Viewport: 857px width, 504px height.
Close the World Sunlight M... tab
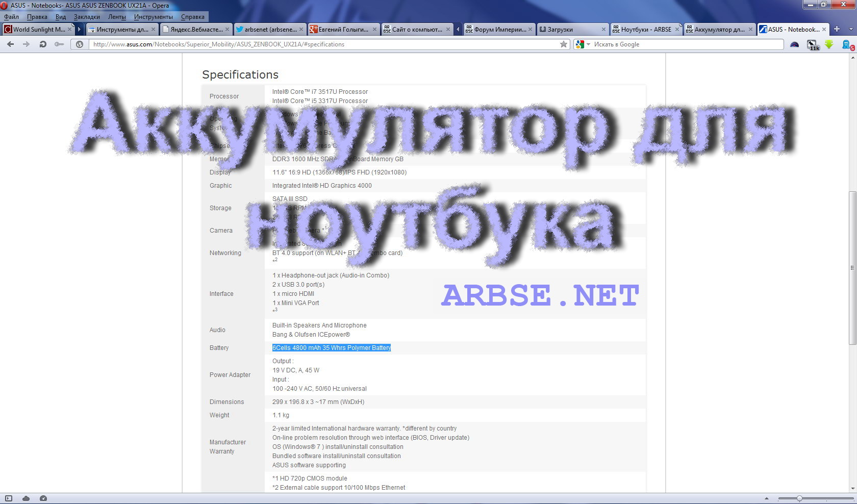coord(70,30)
